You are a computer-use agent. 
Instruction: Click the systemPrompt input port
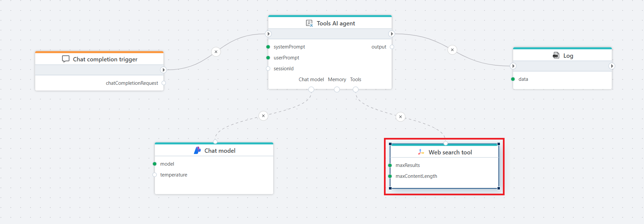pos(268,47)
